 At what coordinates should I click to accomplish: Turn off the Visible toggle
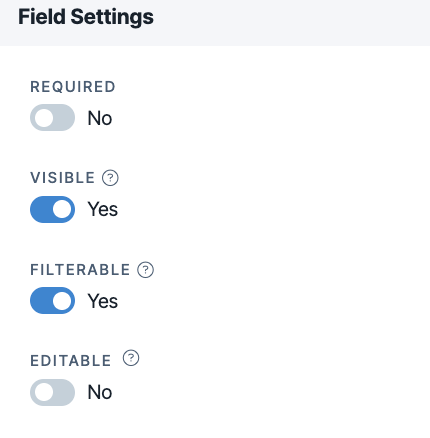click(x=52, y=209)
